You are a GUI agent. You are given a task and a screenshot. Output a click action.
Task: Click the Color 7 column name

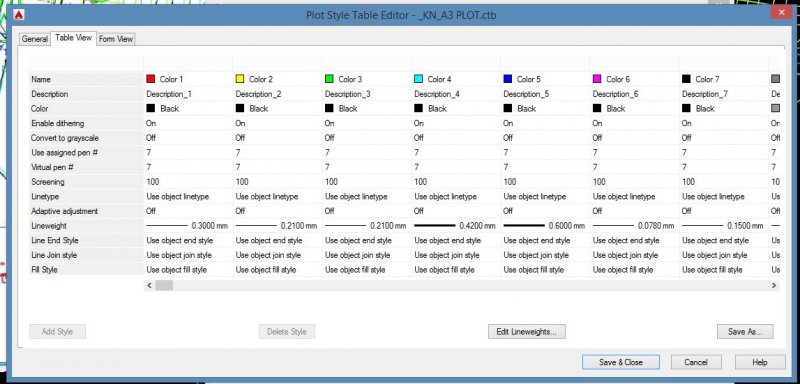[x=707, y=80]
